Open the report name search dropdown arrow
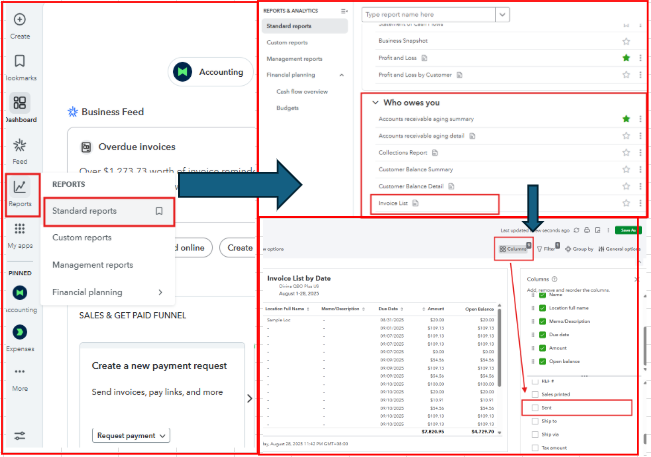The image size is (651, 457). click(x=502, y=15)
